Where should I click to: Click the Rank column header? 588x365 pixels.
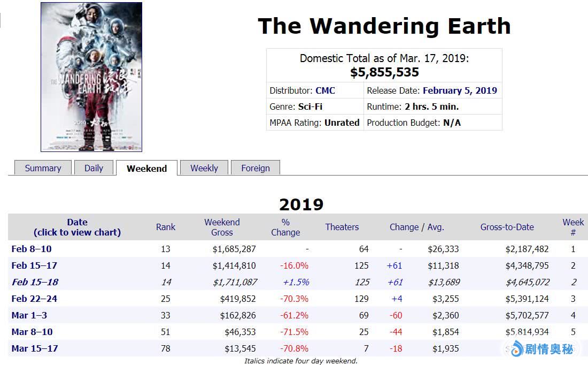(166, 227)
